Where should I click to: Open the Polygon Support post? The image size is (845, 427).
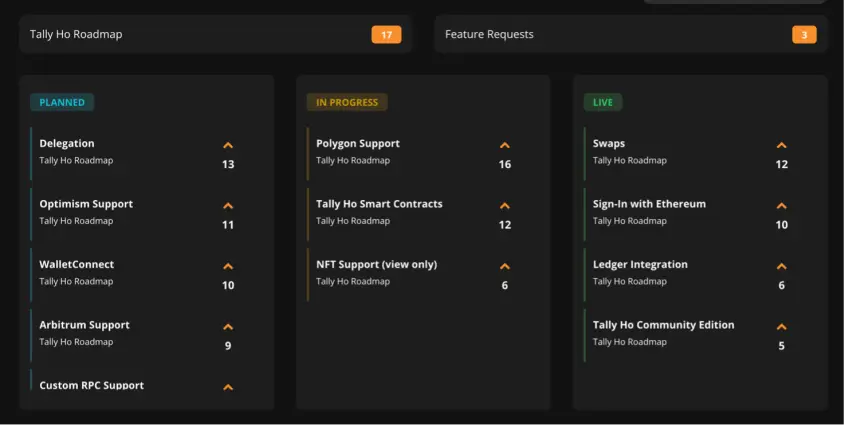coord(358,143)
